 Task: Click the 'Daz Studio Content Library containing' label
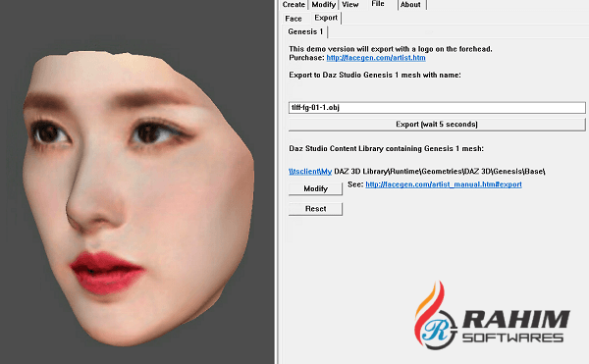[386, 148]
